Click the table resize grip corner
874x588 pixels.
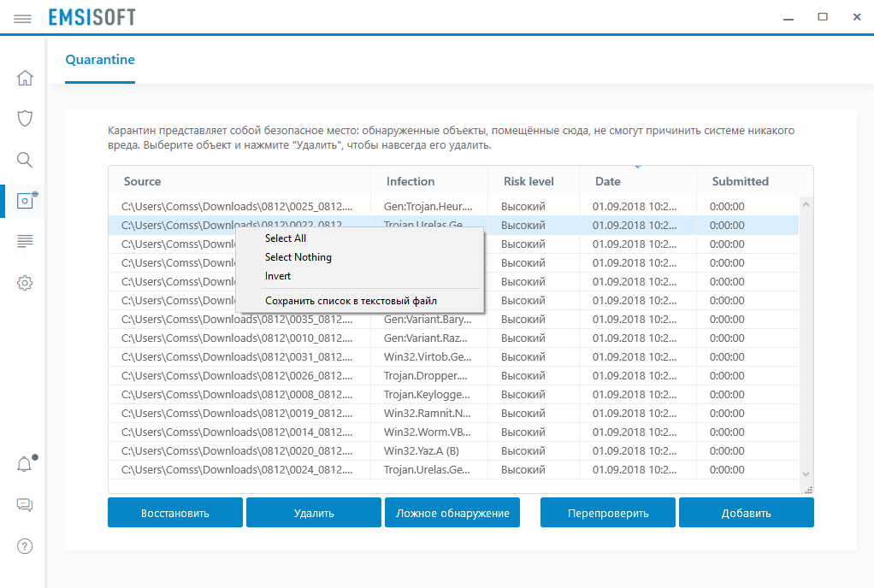[809, 490]
